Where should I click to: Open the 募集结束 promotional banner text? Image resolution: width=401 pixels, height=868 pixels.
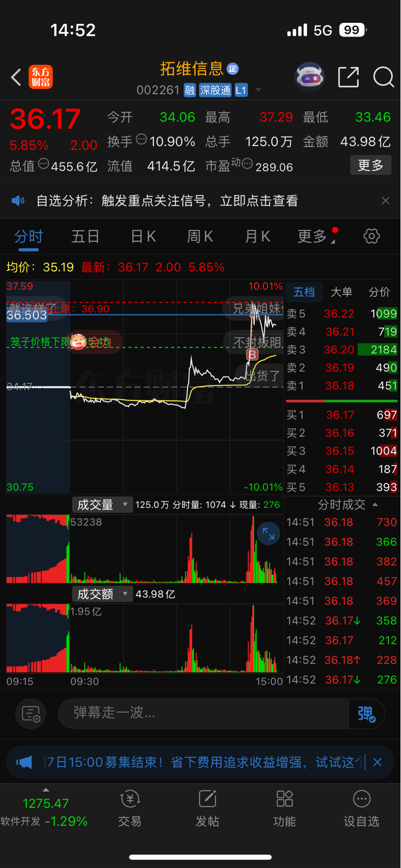(203, 762)
